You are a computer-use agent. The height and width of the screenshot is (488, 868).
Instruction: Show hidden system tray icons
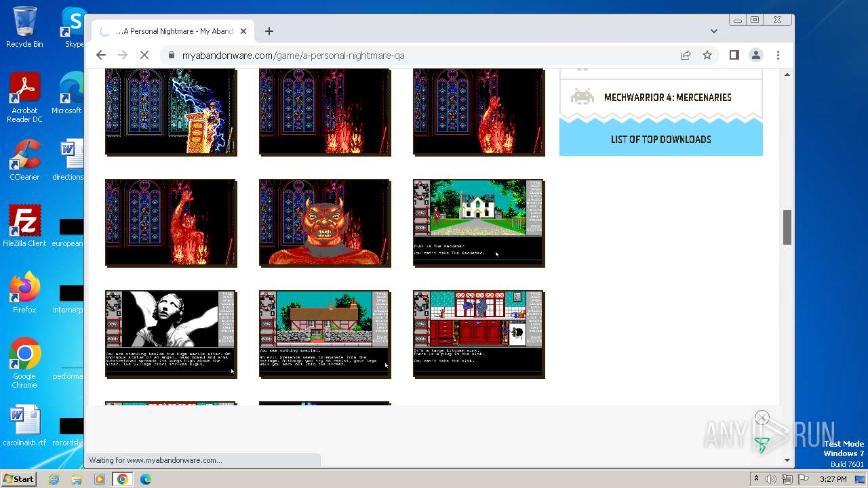click(756, 479)
